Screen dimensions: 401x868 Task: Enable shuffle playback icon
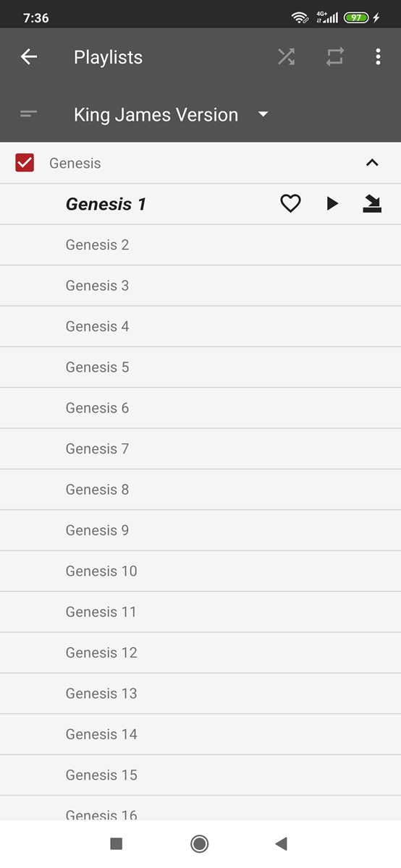click(x=287, y=57)
